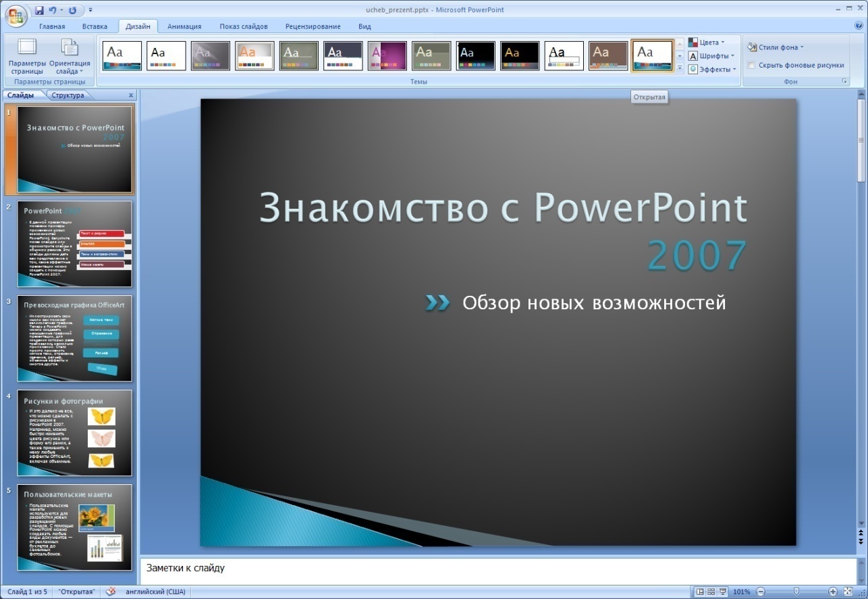Enable the Скрыть фоновые рисунки checkbox
868x599 pixels.
point(751,66)
